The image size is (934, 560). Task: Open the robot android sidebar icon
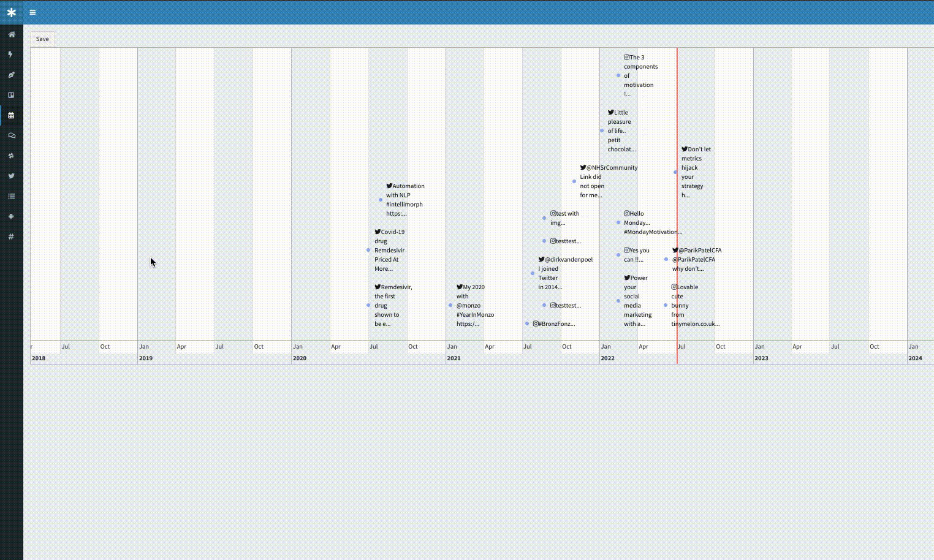click(x=11, y=216)
